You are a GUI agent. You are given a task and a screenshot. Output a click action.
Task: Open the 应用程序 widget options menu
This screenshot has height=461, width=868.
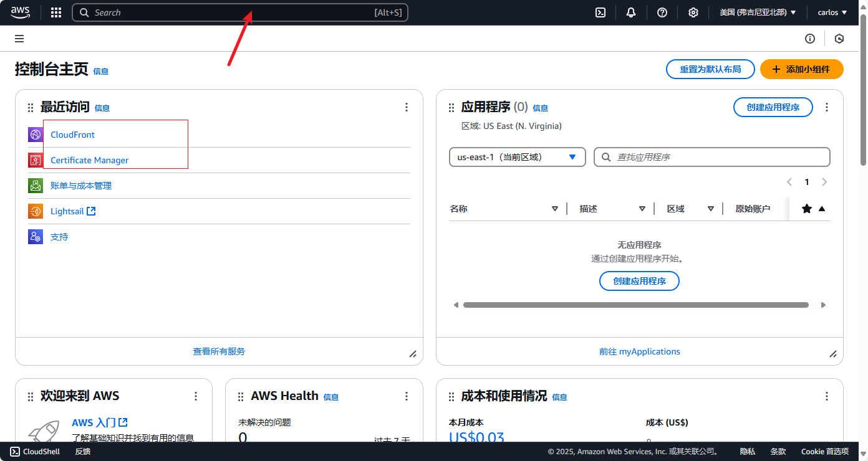[827, 107]
